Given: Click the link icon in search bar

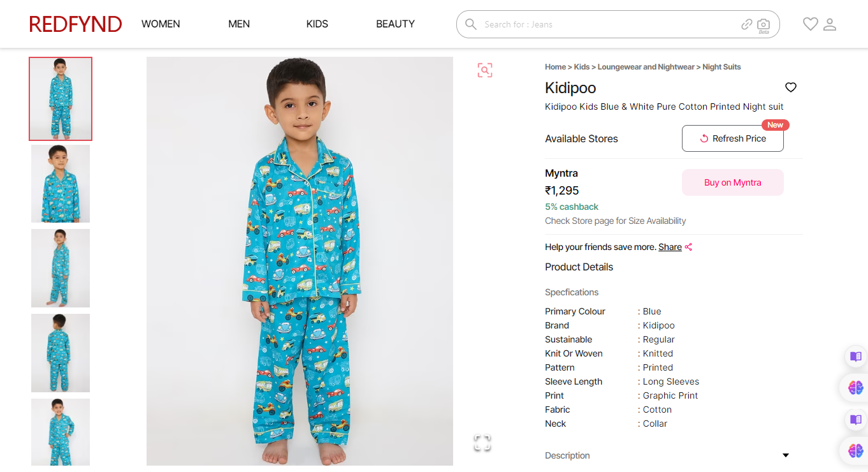Looking at the screenshot, I should (x=747, y=24).
